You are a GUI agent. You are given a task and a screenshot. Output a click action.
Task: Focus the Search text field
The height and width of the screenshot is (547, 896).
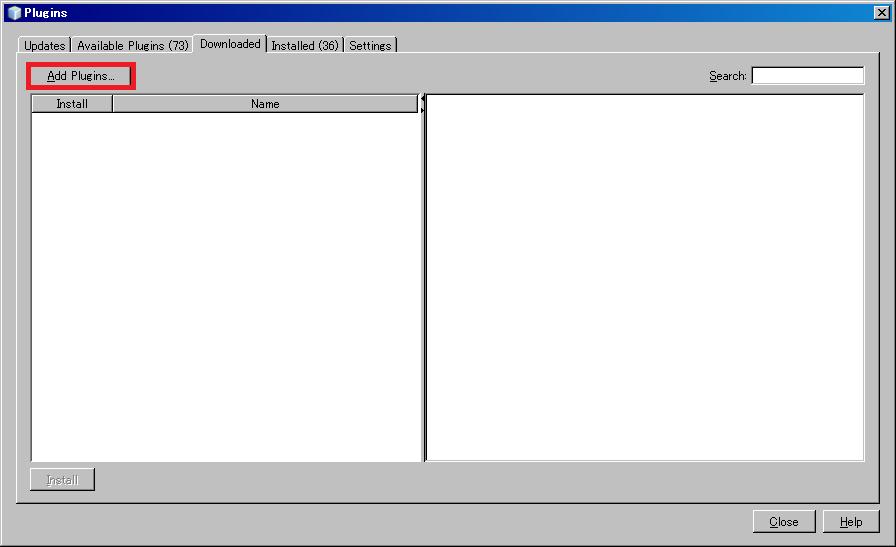coord(807,75)
